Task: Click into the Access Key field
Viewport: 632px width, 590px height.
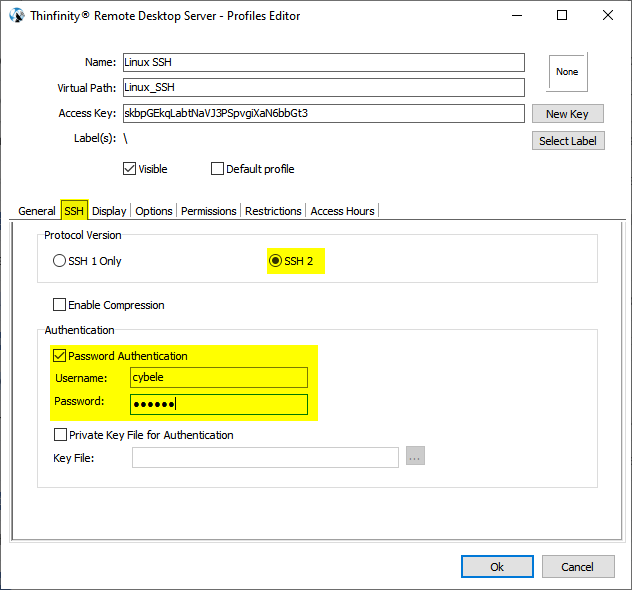Action: click(x=324, y=113)
